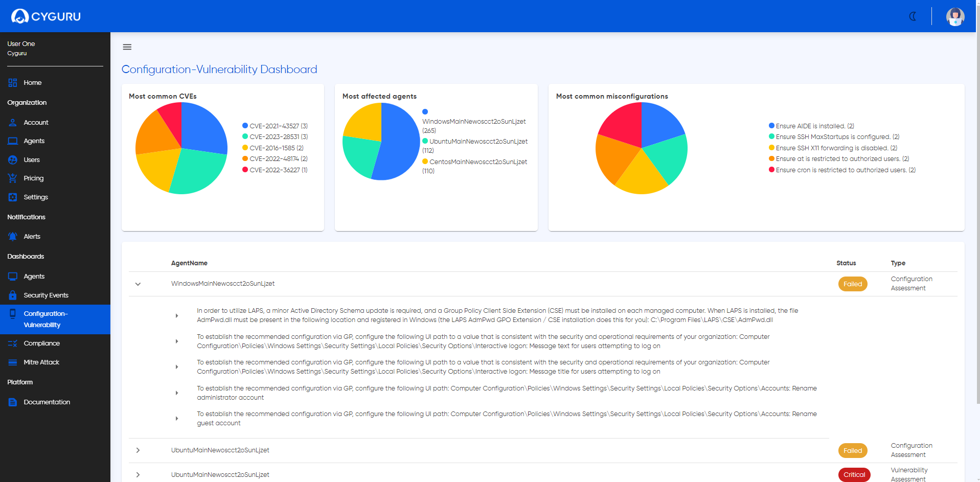This screenshot has height=482, width=980.
Task: Toggle CVE-2021-43527 legend entry
Action: pos(275,126)
